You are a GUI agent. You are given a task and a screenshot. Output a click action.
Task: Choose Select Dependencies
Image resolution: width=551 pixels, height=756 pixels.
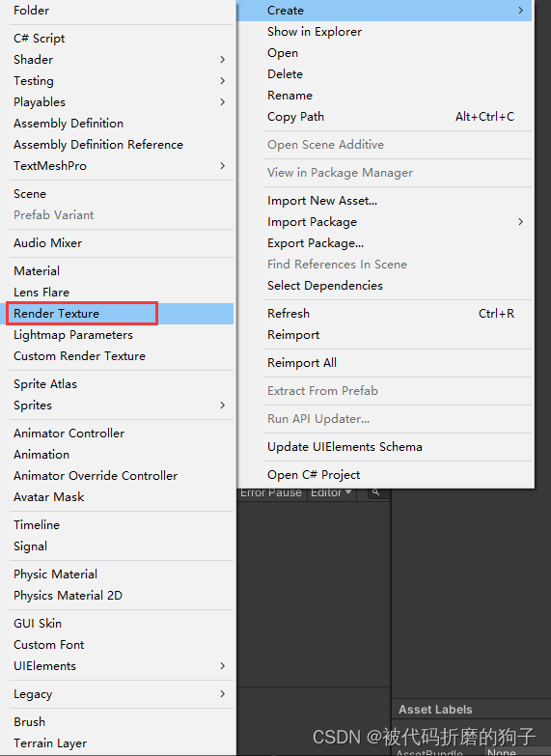(x=385, y=286)
